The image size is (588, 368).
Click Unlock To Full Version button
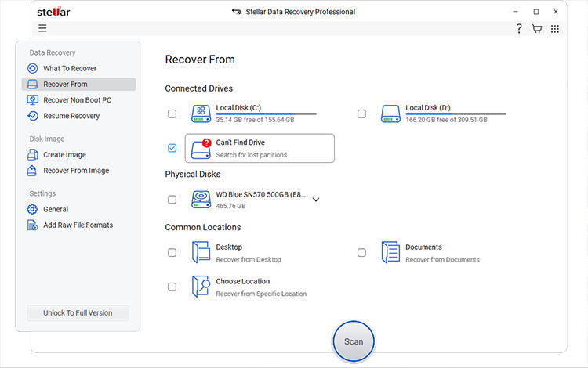click(x=78, y=313)
